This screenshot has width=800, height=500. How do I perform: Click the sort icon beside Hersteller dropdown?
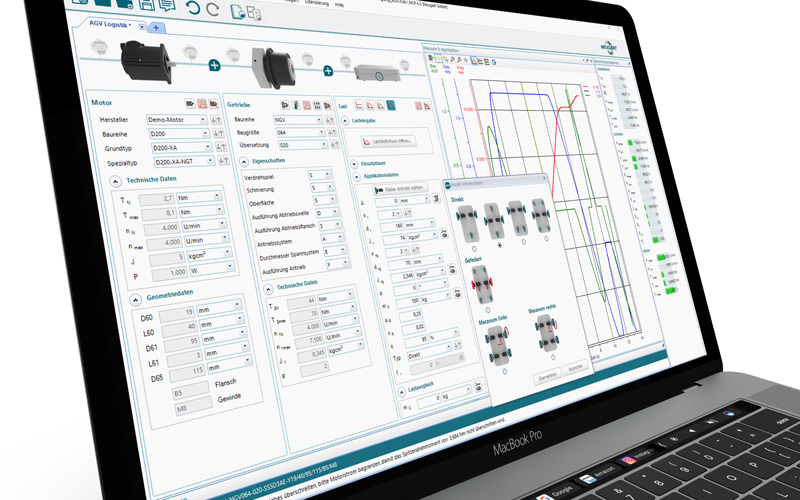tap(214, 120)
